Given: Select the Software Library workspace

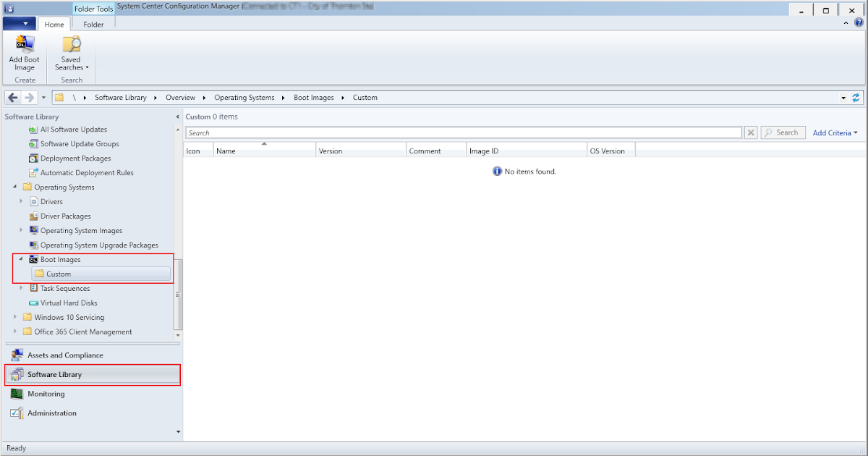Looking at the screenshot, I should [54, 374].
